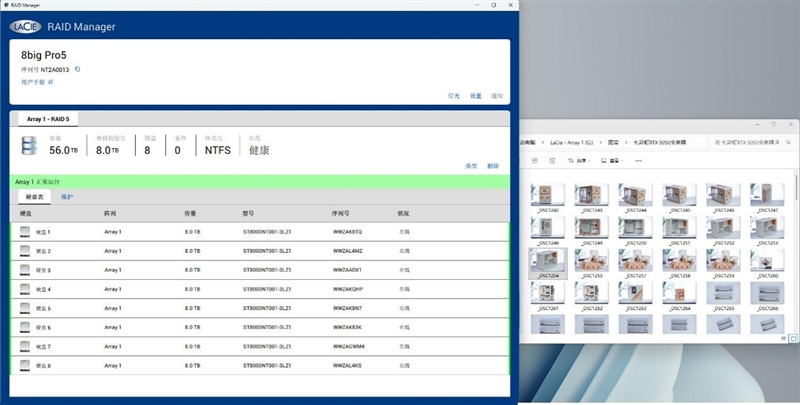The image size is (800, 405).
Task: Open the view dropdown in Explorer toolbar
Action: pos(612,161)
